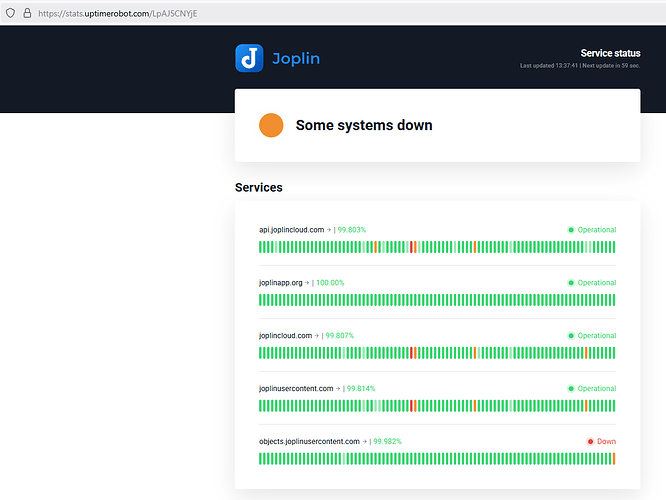Click green Operational dot for api.joplincloud.com
The width and height of the screenshot is (666, 500).
tap(571, 230)
